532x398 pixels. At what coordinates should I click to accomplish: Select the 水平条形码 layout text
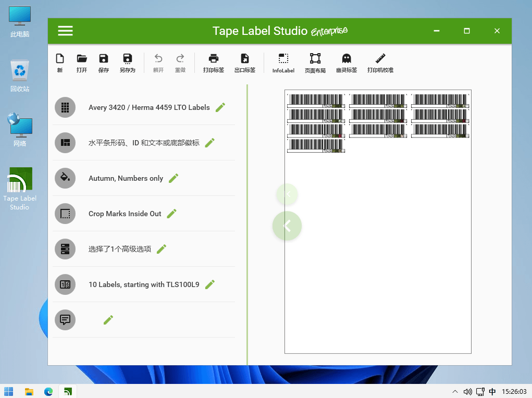pos(144,143)
